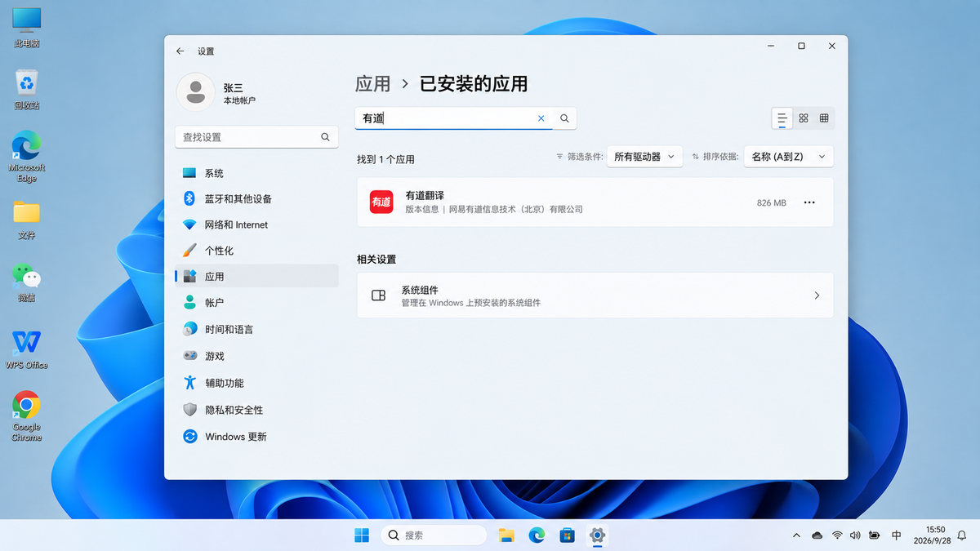Open File Explorer from taskbar
The height and width of the screenshot is (551, 980).
click(506, 535)
